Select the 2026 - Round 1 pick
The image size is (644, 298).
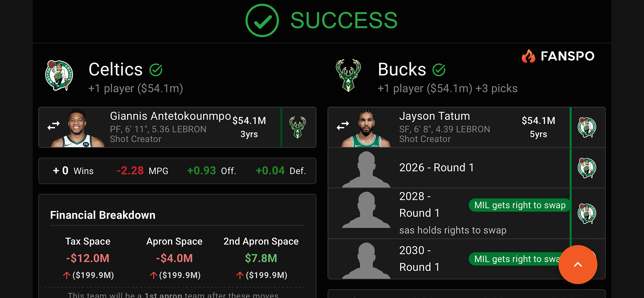click(x=436, y=168)
